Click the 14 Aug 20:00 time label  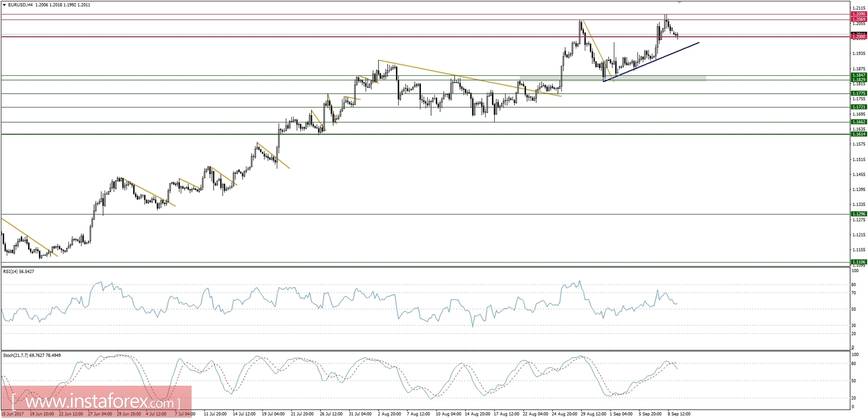(477, 414)
